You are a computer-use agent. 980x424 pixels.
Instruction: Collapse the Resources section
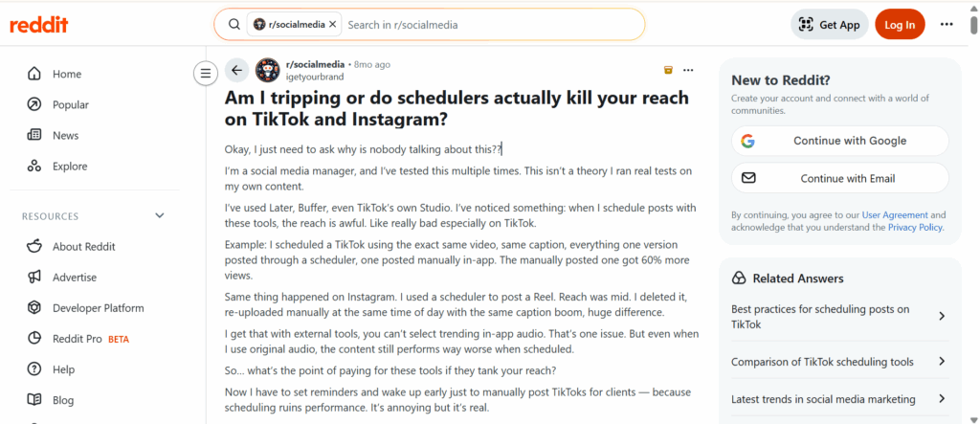click(x=160, y=216)
